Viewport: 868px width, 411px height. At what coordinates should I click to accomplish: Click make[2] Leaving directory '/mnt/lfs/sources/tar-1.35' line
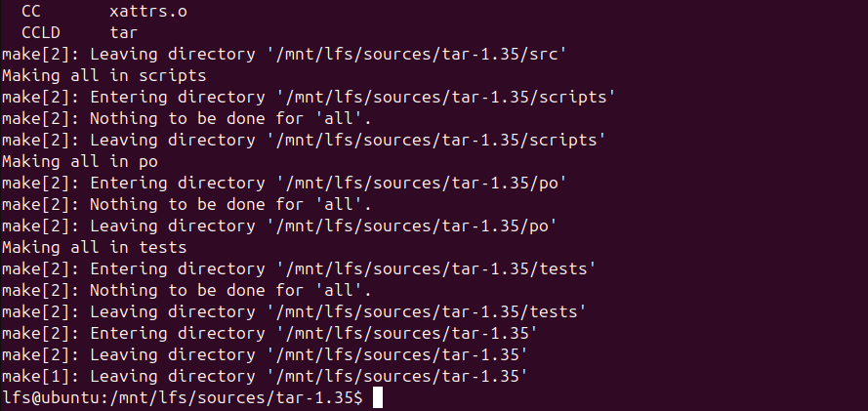click(x=264, y=354)
